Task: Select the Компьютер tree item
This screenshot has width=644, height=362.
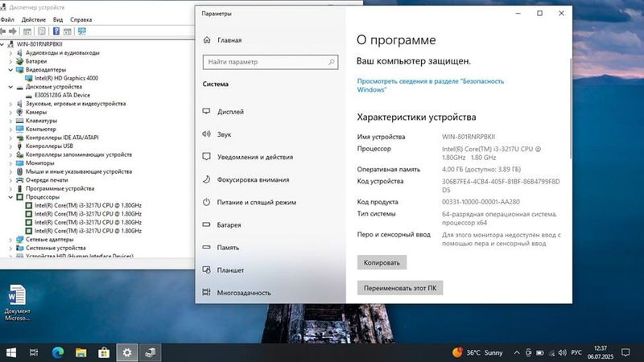Action: [41, 129]
